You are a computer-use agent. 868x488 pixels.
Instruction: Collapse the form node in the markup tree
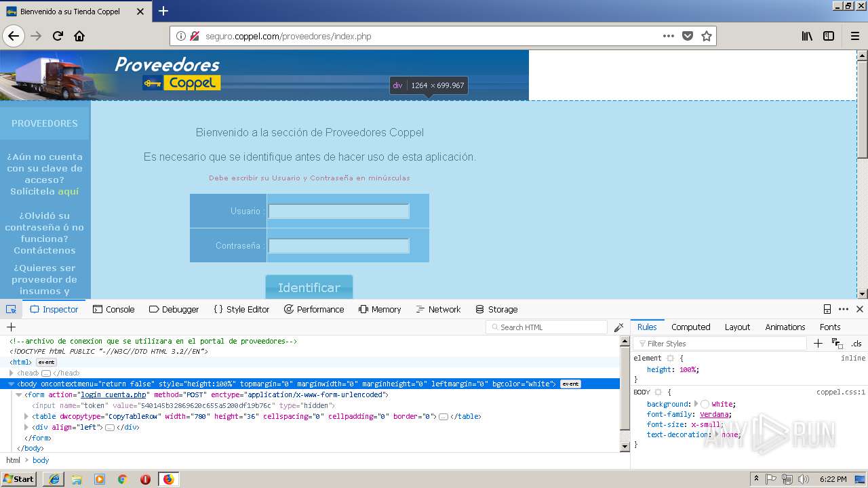pyautogui.click(x=19, y=394)
